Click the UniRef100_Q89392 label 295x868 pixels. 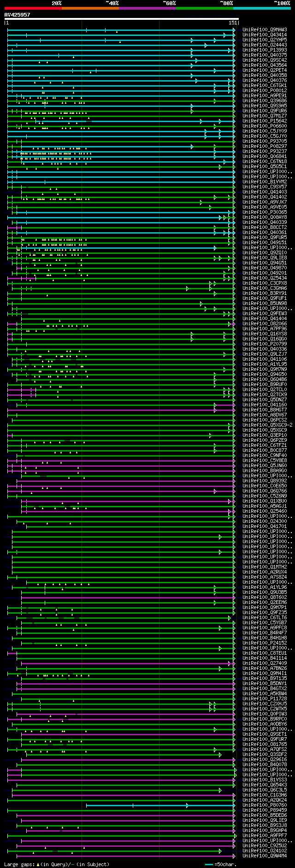pyautogui.click(x=265, y=481)
